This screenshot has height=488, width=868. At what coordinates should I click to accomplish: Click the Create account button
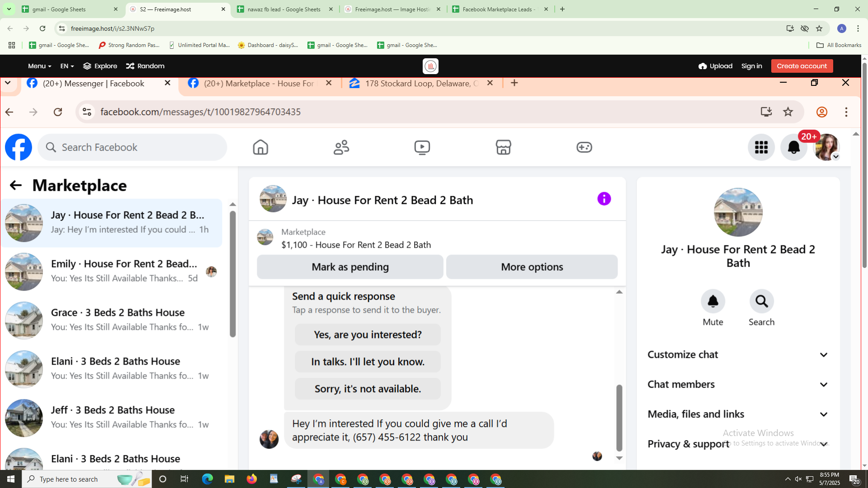pyautogui.click(x=802, y=66)
